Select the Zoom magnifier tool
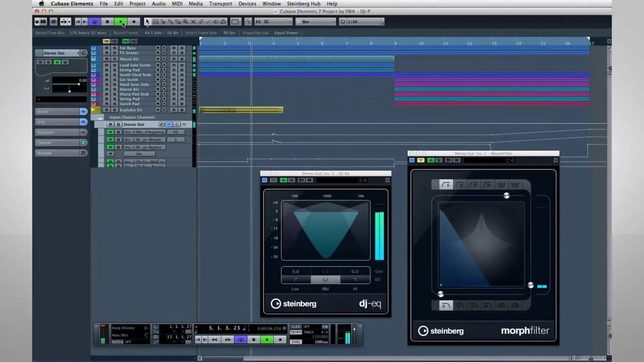Image resolution: width=644 pixels, height=362 pixels. coord(186,22)
